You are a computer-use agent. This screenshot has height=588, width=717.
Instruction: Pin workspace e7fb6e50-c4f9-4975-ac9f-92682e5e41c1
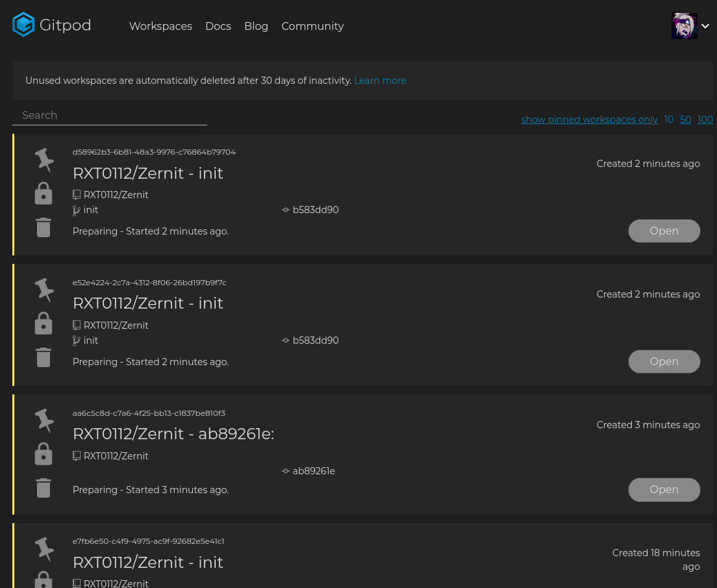[44, 549]
